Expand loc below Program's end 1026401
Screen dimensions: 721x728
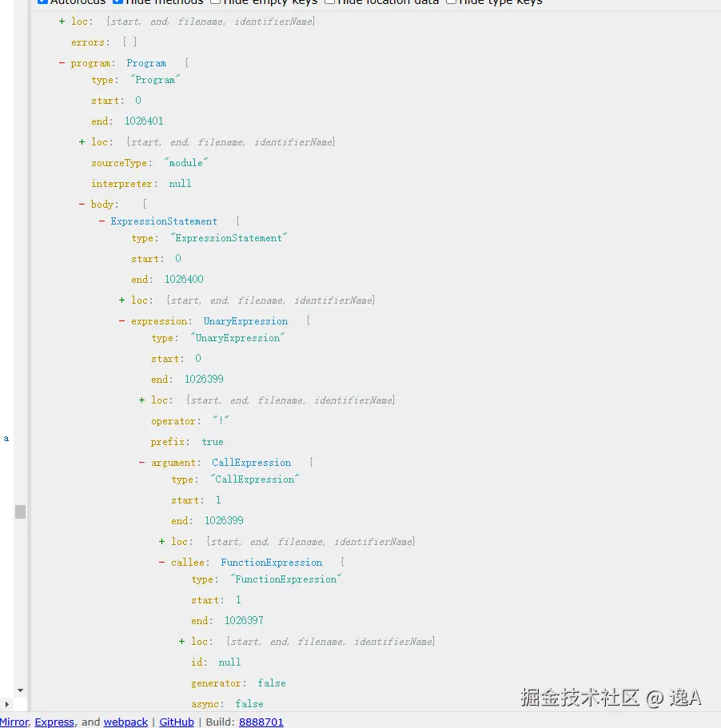(82, 142)
